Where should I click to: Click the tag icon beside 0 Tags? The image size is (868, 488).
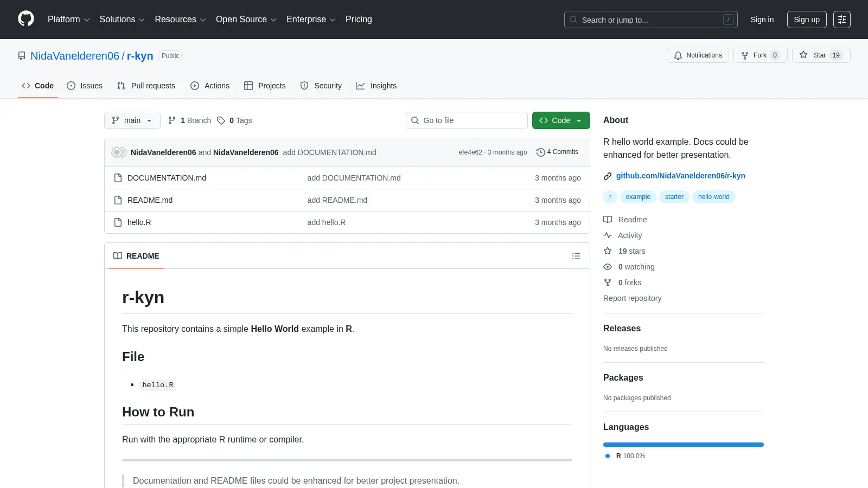coord(221,120)
